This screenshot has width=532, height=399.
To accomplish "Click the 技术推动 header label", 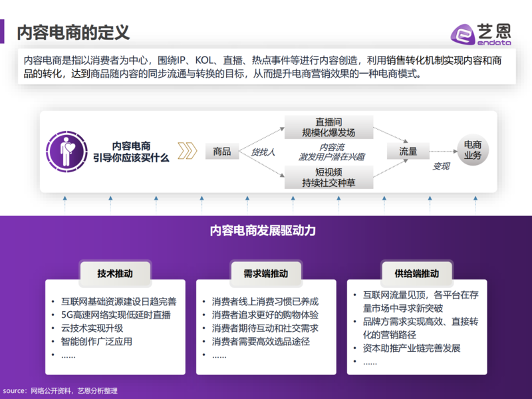I will click(x=115, y=273).
